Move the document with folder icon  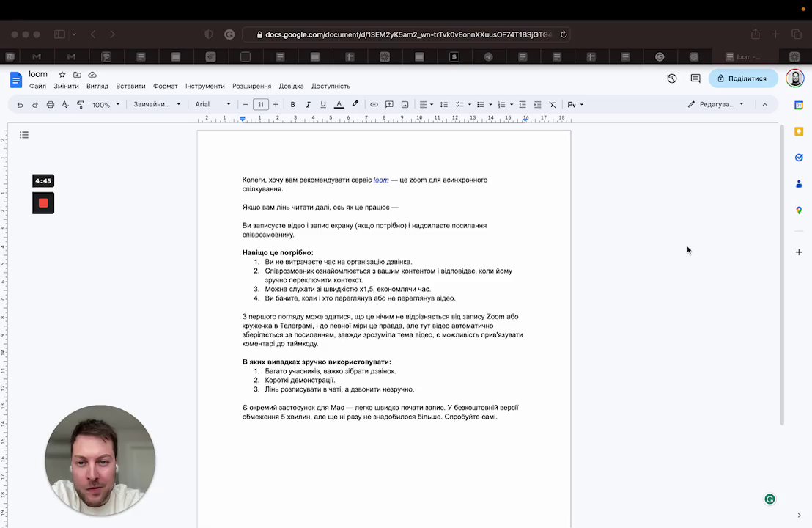point(77,75)
